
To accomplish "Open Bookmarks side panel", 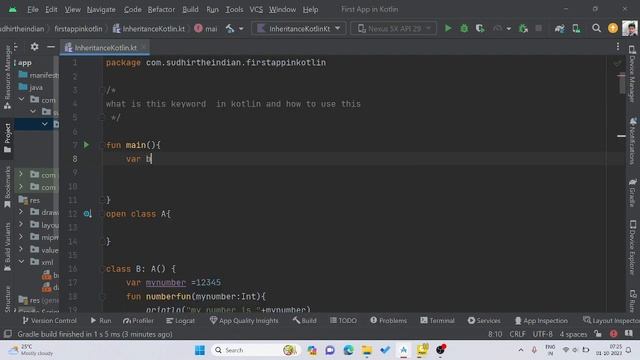I will click(x=7, y=187).
